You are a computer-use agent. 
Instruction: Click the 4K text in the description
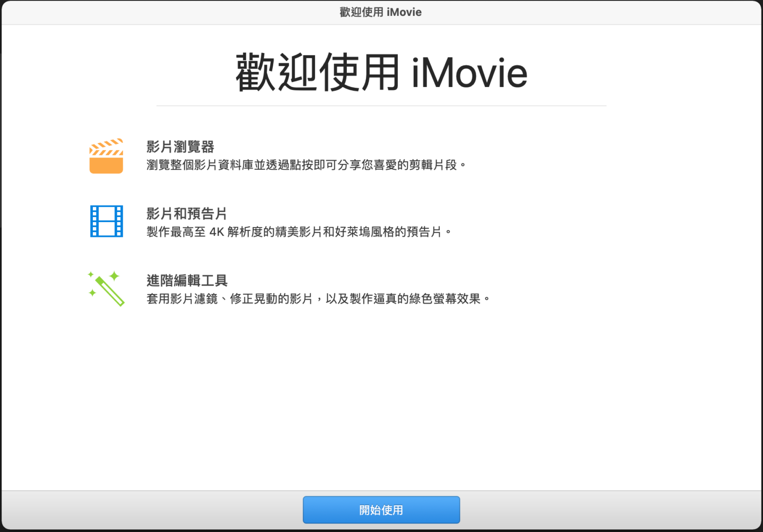click(x=217, y=232)
